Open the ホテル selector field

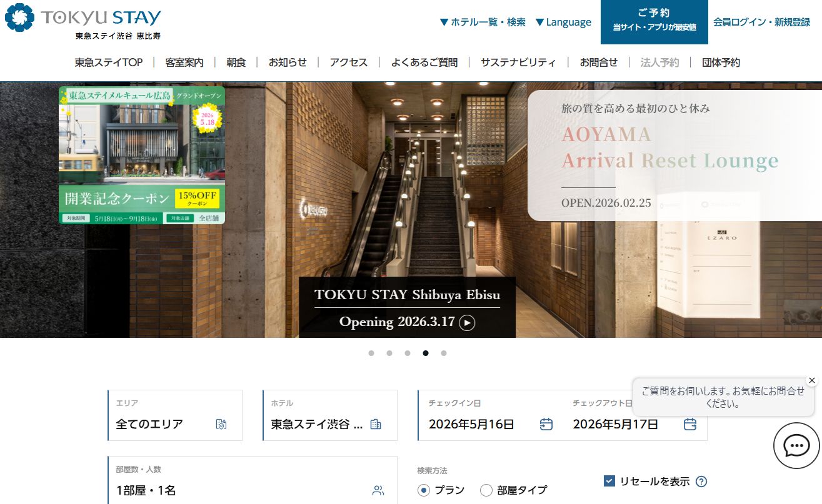[x=330, y=415]
